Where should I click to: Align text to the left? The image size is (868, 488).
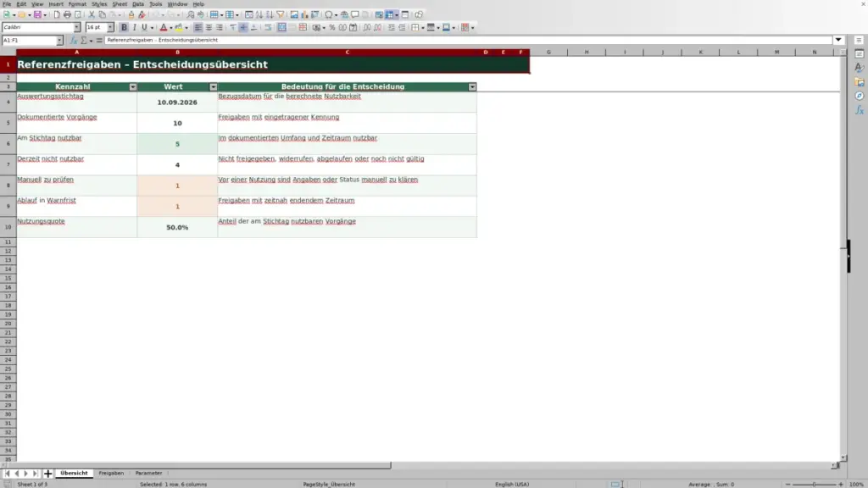coord(198,28)
